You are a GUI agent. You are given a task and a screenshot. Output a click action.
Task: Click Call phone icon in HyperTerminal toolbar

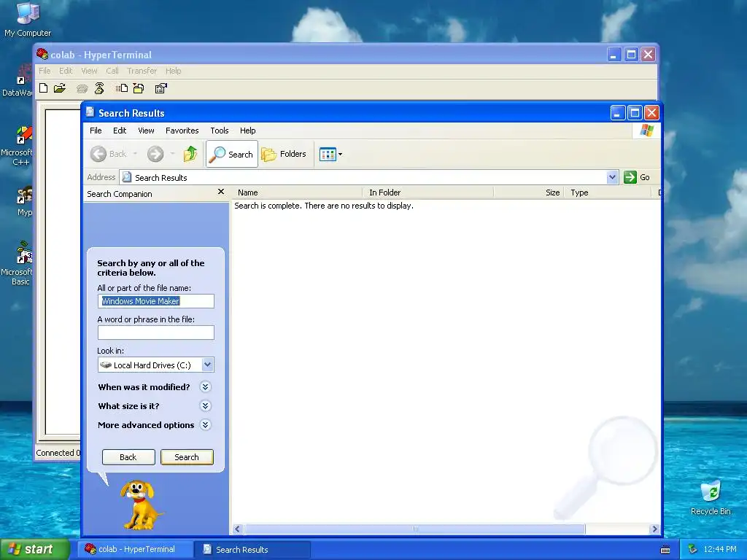click(x=82, y=88)
